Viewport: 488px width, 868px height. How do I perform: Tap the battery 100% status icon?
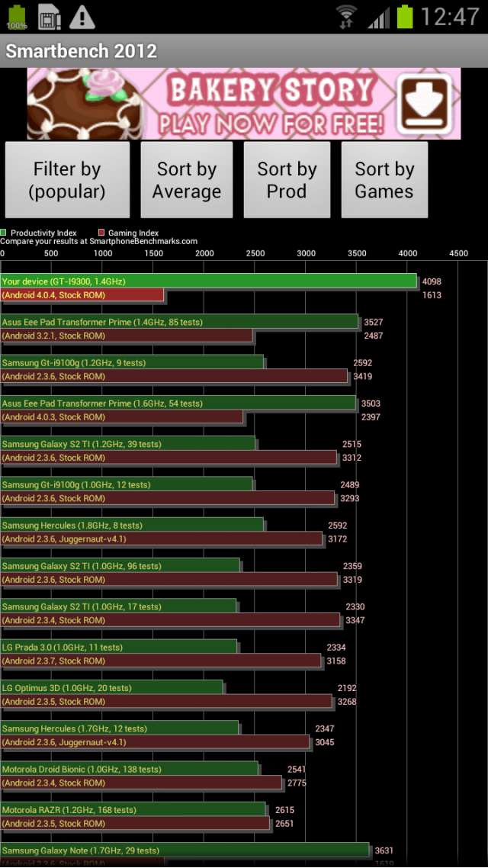17,17
